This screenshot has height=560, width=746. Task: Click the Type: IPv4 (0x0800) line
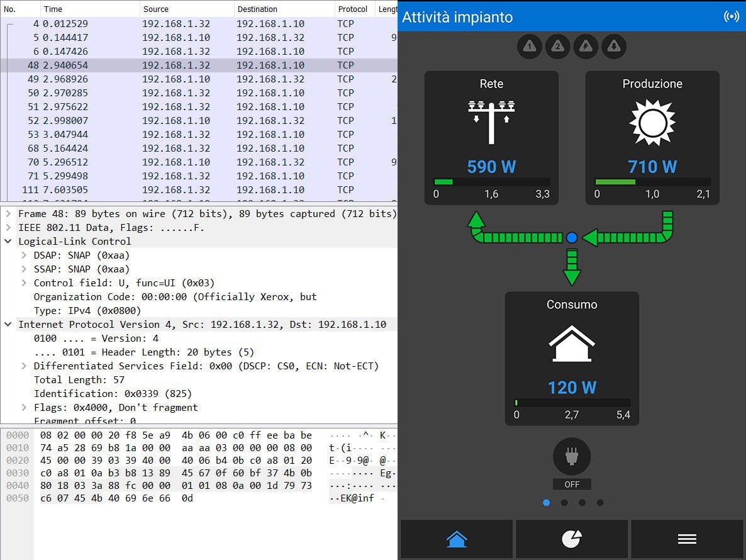87,310
